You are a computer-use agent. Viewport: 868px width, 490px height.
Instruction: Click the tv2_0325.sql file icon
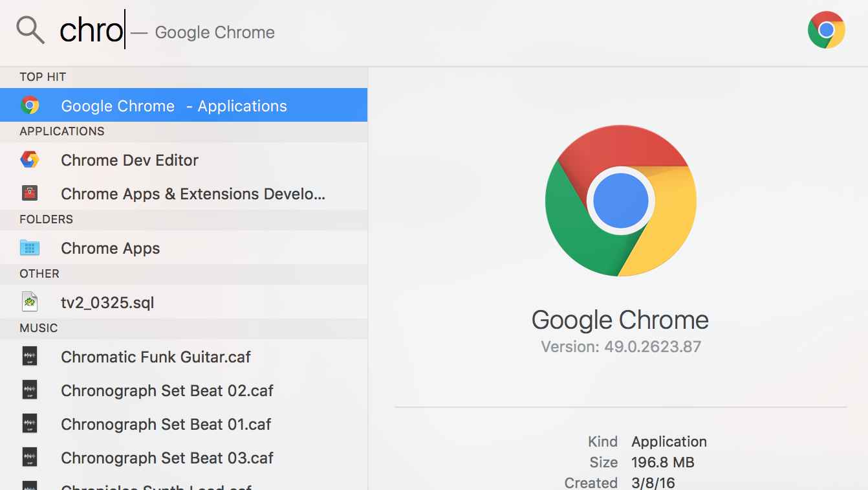(30, 302)
